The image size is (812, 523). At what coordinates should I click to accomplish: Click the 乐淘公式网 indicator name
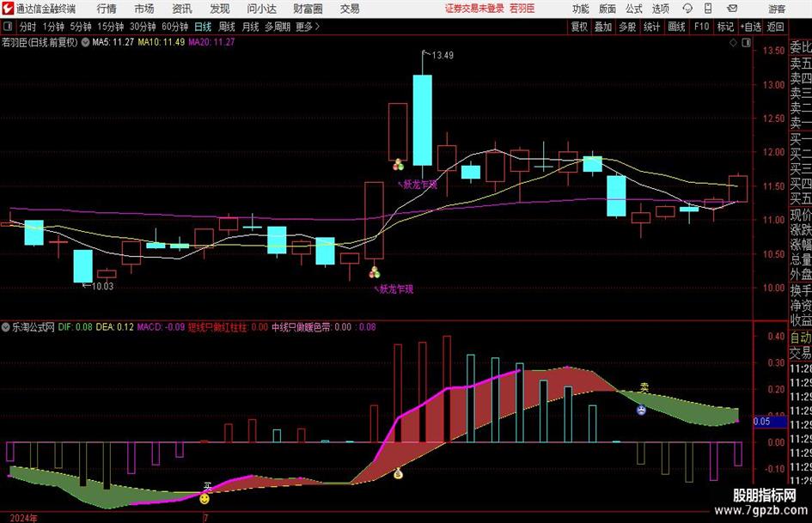pyautogui.click(x=34, y=327)
